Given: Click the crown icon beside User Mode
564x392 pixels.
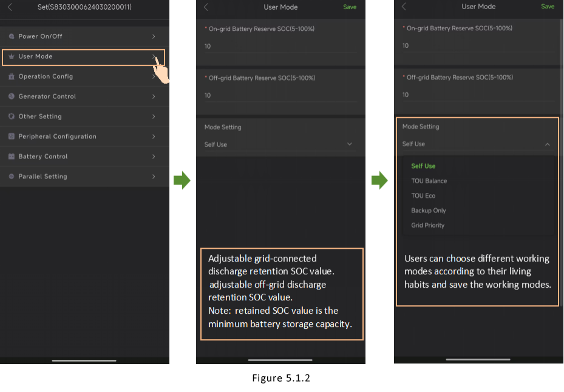Looking at the screenshot, I should [12, 56].
